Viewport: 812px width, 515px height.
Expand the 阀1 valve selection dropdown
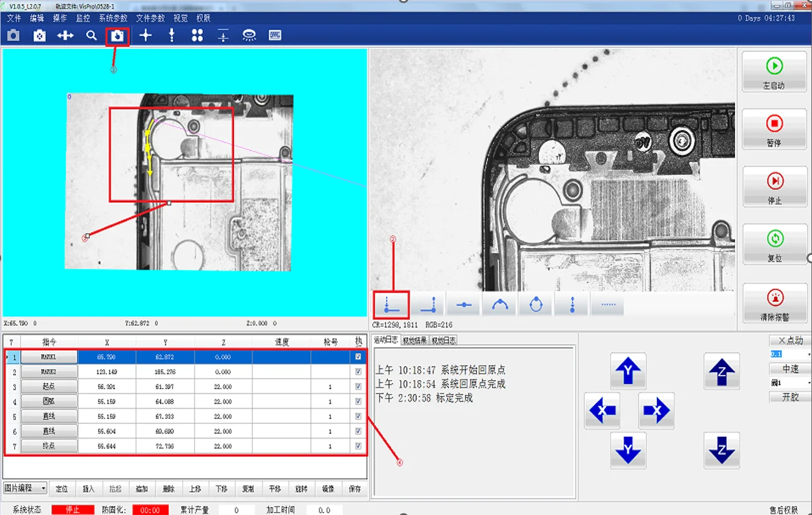789,382
